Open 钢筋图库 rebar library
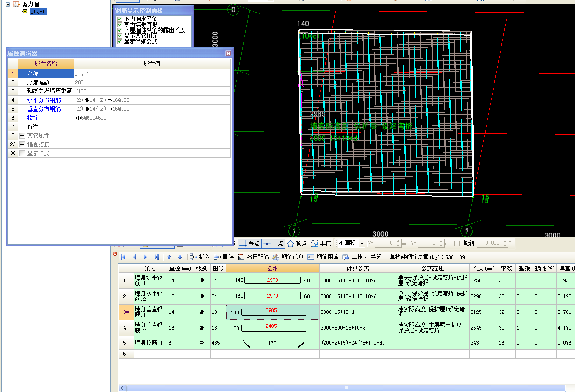The height and width of the screenshot is (392, 575). (323, 257)
